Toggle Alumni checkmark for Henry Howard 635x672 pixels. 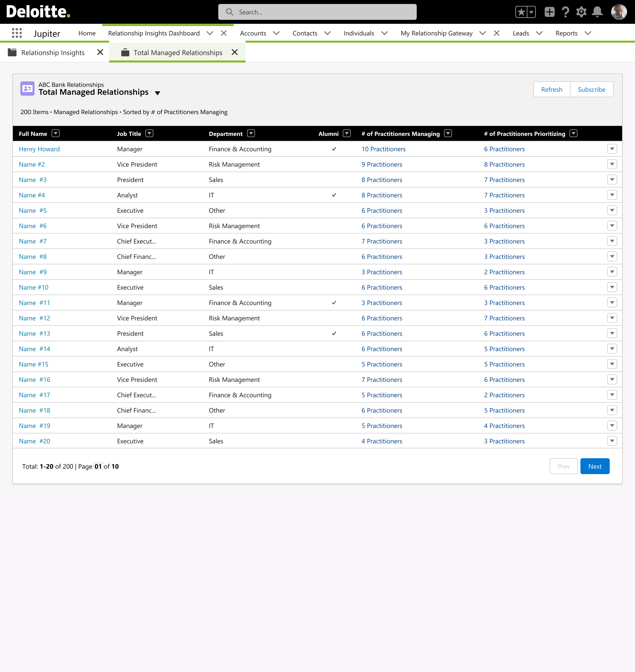(334, 149)
